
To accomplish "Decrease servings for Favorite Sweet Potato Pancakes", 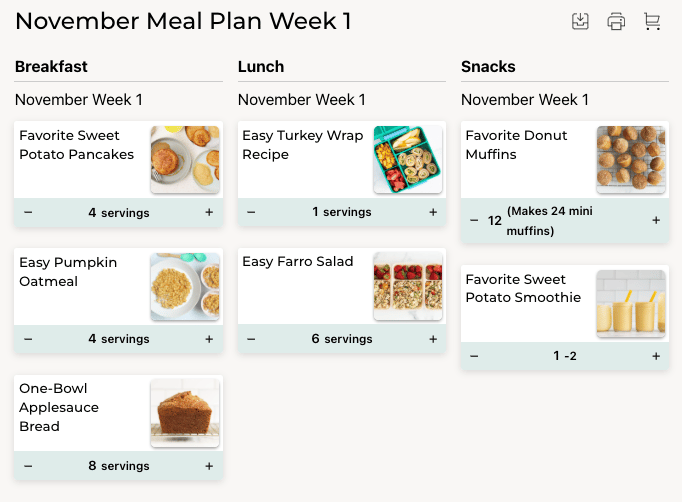I will coord(28,212).
